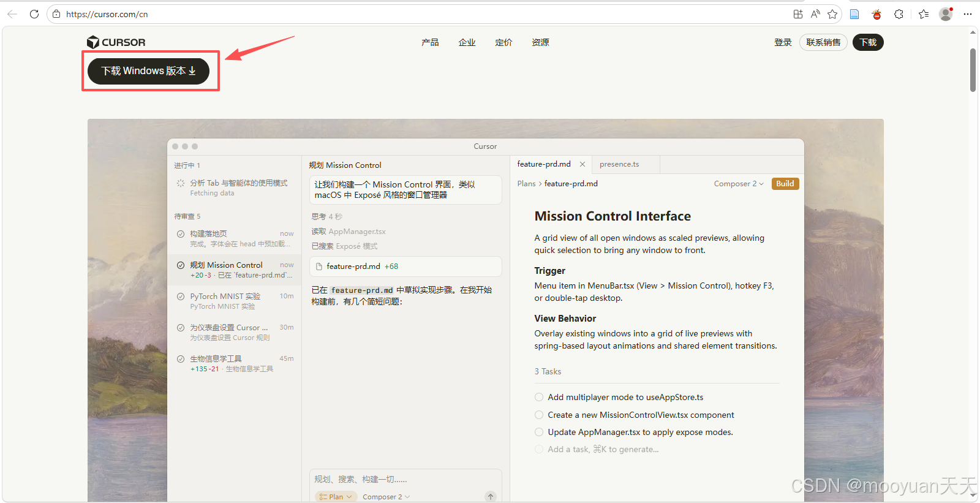
Task: Close the feature-prd.md tab
Action: pyautogui.click(x=582, y=164)
